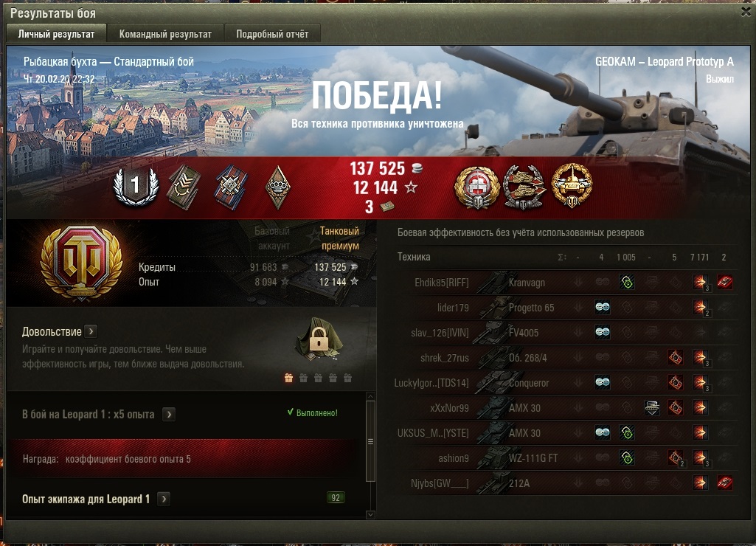Screen dimensions: 756x546
Task: Expand the Довольствие section arrow
Action: point(91,331)
